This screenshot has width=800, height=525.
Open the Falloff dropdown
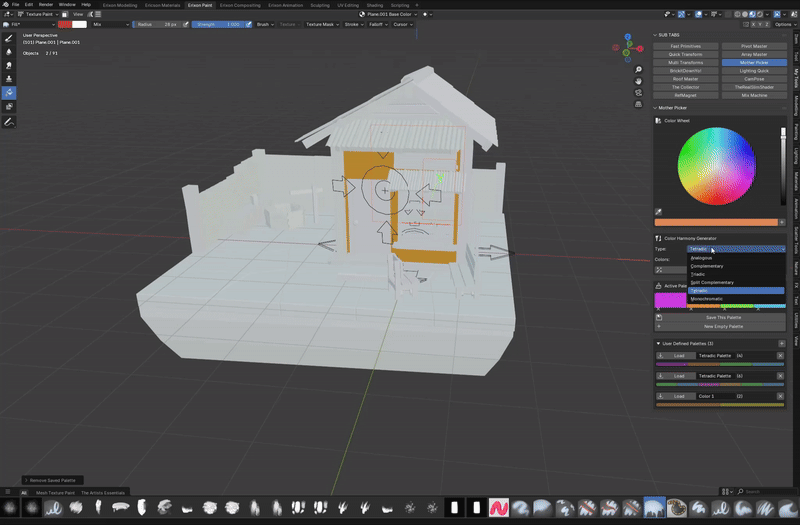378,24
